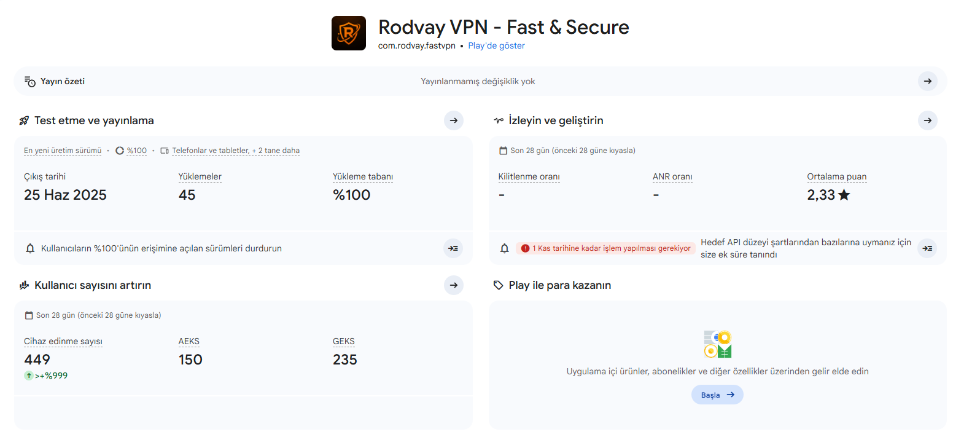Open action arrow for halting releases notice
This screenshot has height=437, width=980.
point(453,248)
